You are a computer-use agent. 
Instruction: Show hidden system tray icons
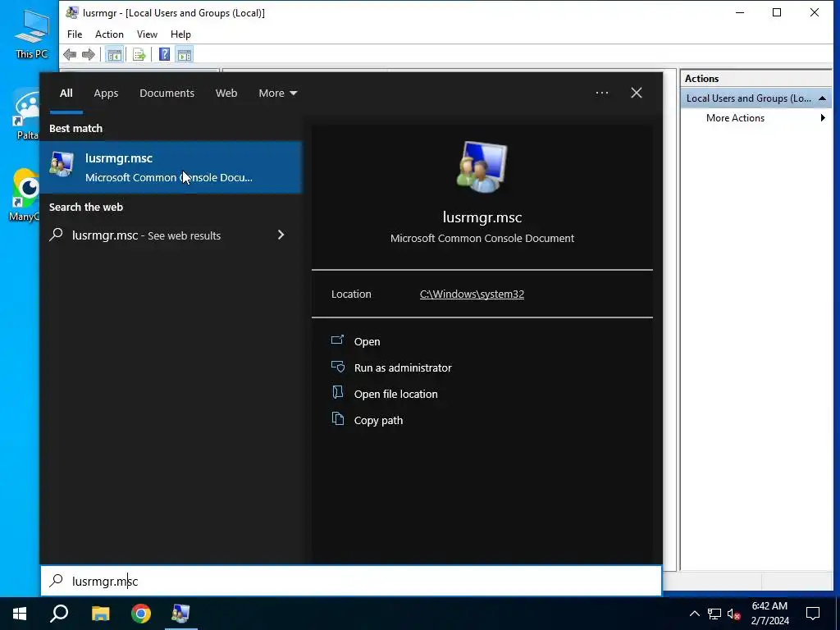[x=694, y=614]
